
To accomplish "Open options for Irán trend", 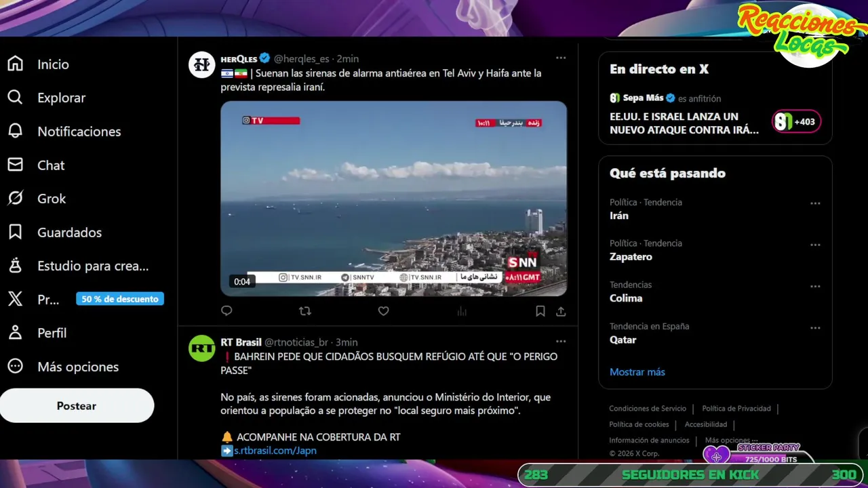I will (815, 203).
